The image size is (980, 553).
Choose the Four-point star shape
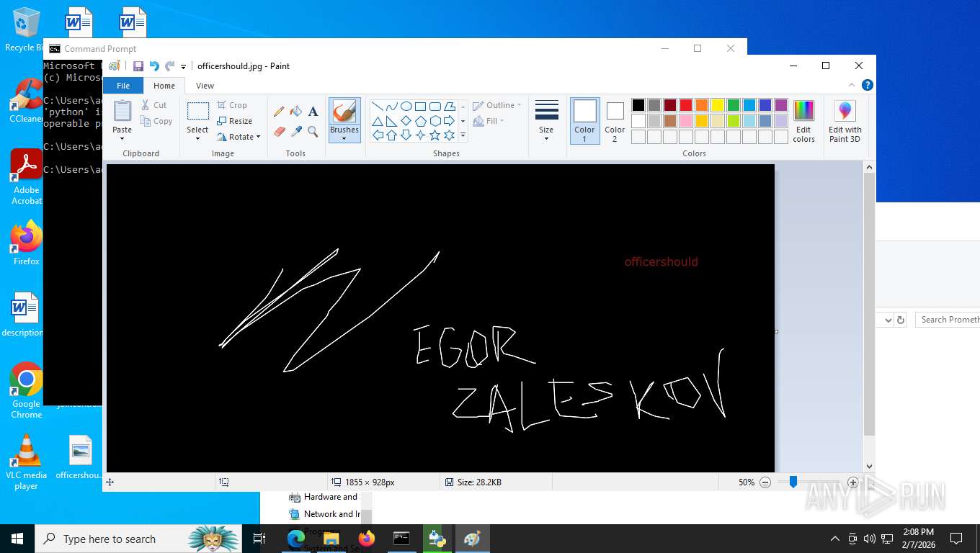(420, 135)
